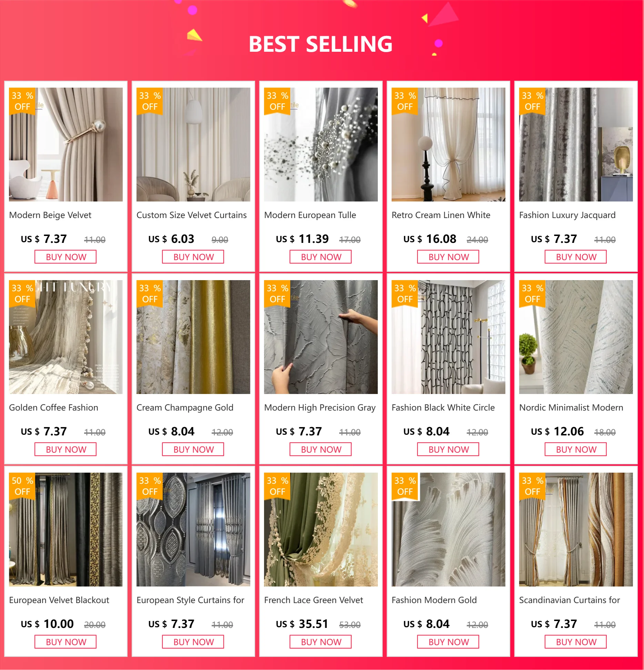Click the Scandinavian Curtains for product title
The width and height of the screenshot is (644, 670).
pyautogui.click(x=570, y=600)
